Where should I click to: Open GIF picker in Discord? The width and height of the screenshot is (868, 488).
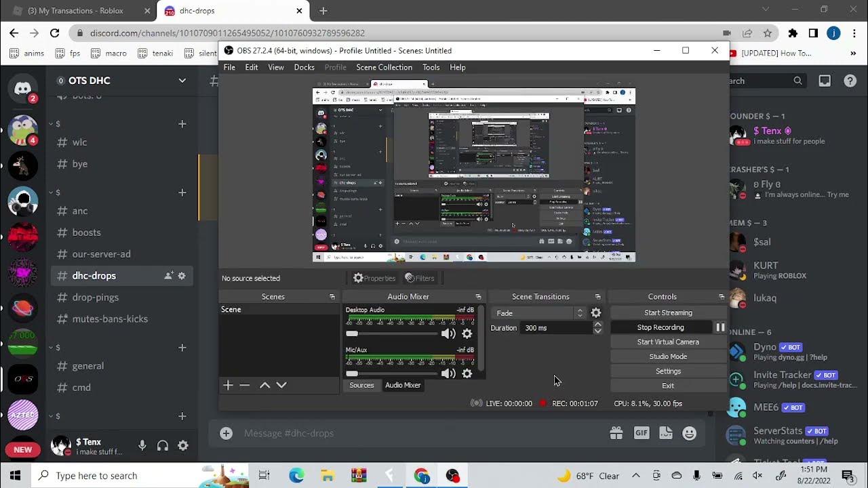641,433
